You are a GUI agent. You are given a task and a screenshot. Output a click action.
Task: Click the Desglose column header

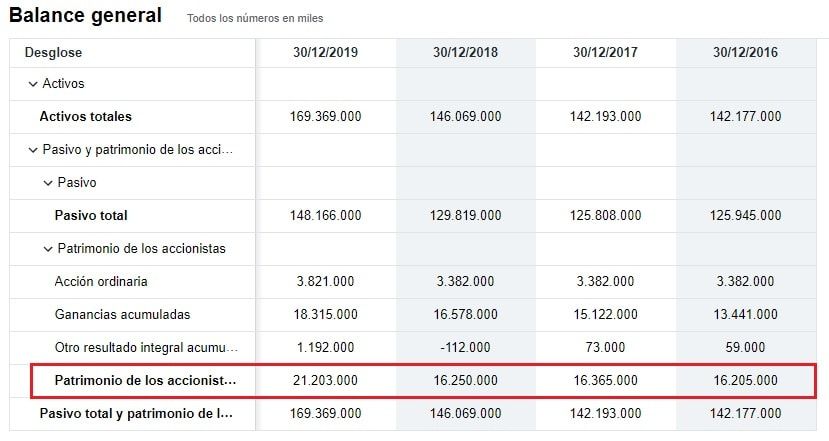click(x=53, y=52)
